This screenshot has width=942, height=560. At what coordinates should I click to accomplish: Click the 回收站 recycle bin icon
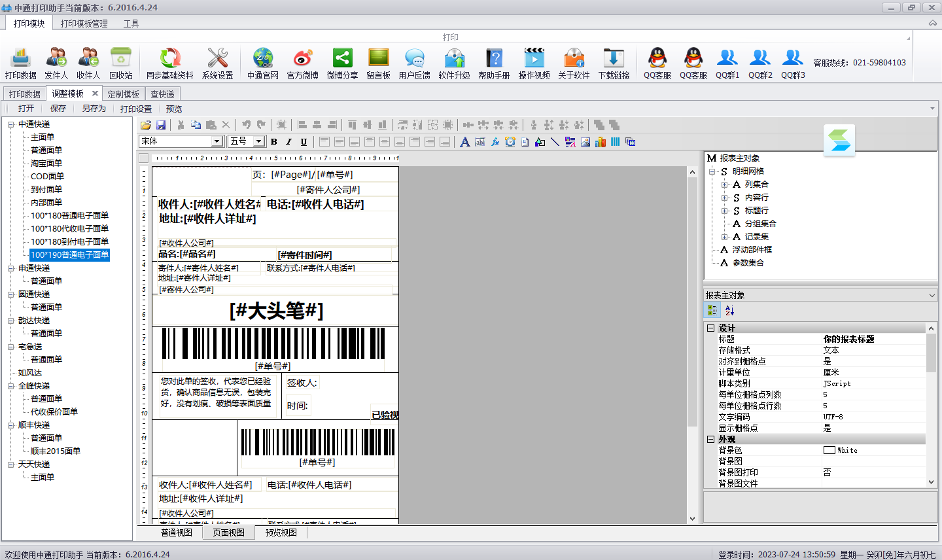point(120,58)
